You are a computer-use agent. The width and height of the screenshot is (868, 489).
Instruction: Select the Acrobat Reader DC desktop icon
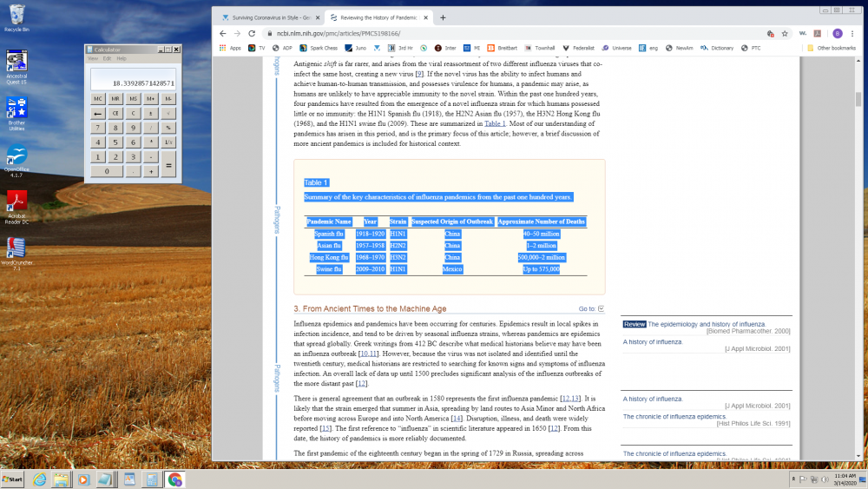click(16, 208)
